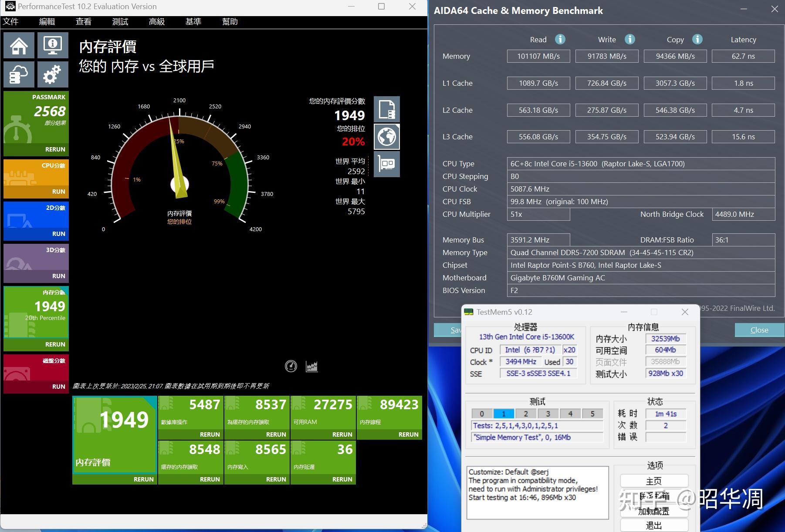Open the 查看 menu
785x532 pixels.
coord(84,22)
